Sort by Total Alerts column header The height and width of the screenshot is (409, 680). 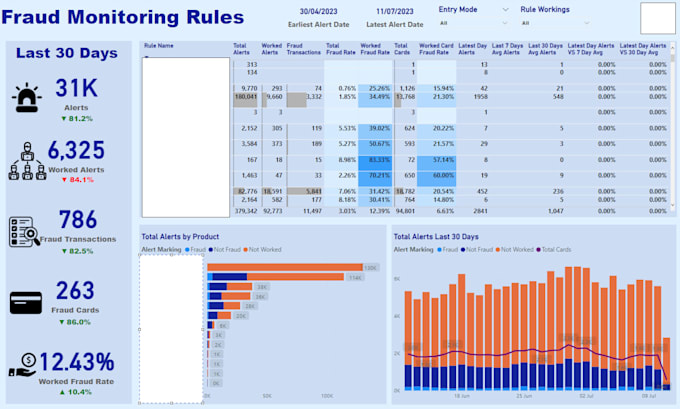tap(241, 49)
